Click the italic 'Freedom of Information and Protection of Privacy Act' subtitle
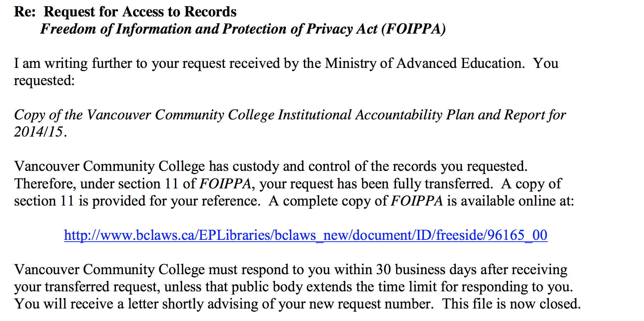Screen dimensions: 644x321 tap(209, 29)
